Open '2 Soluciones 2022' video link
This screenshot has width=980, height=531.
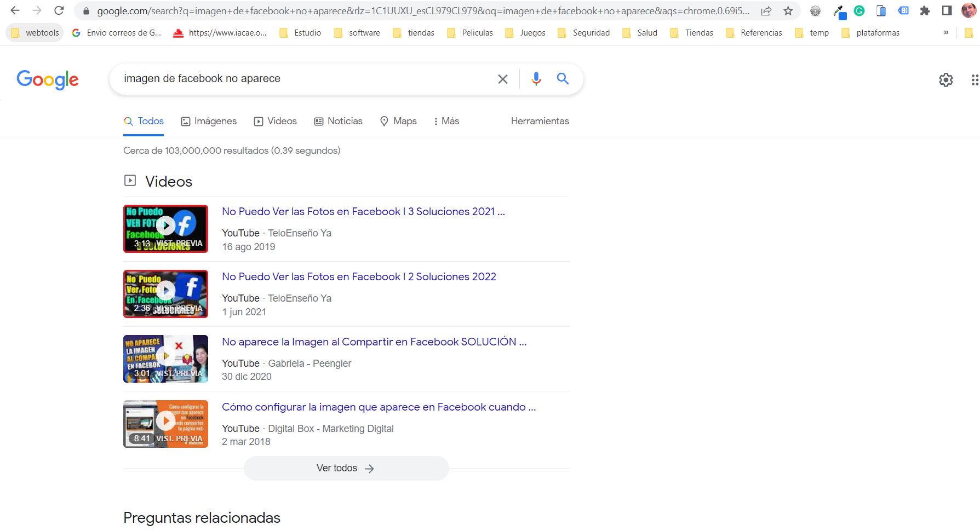click(359, 277)
